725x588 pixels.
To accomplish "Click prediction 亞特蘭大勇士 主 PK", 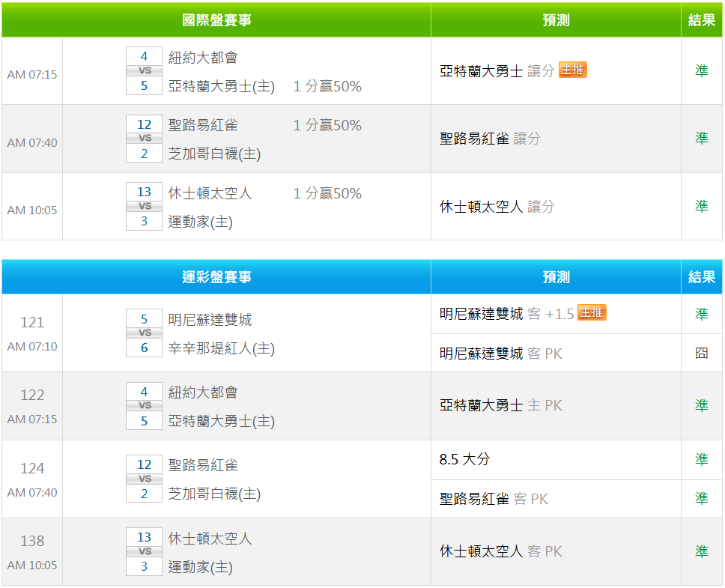I will 501,405.
